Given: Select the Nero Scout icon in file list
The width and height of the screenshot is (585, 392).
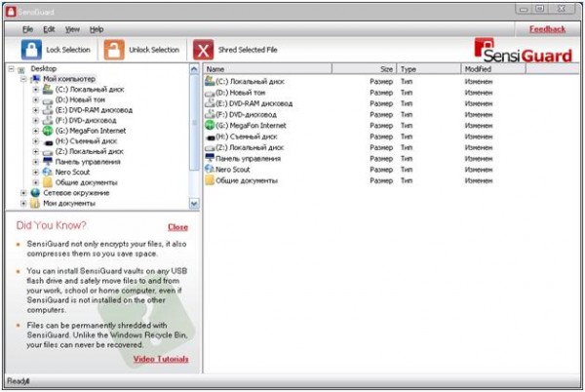Looking at the screenshot, I should [210, 169].
